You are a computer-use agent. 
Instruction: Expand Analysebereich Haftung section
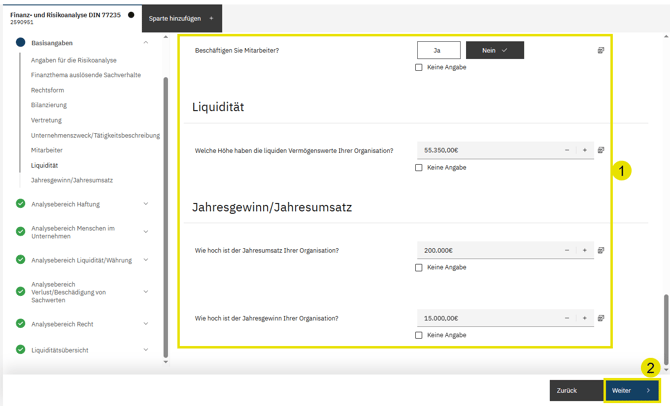tap(146, 204)
